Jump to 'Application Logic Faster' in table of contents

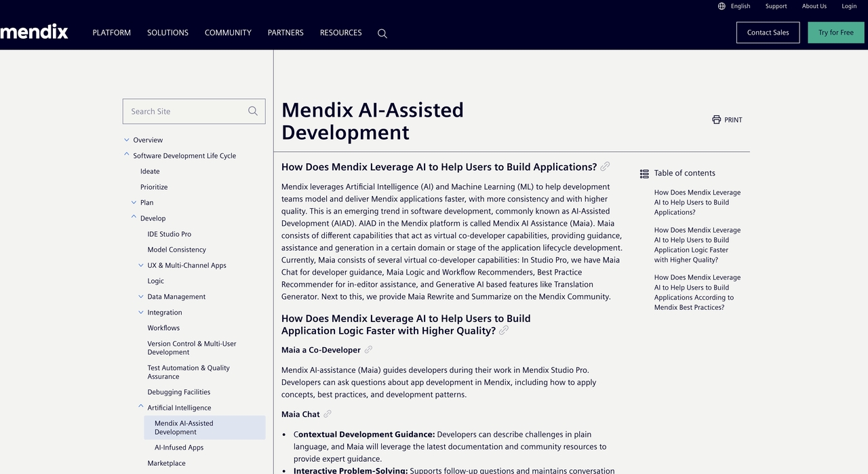click(697, 245)
